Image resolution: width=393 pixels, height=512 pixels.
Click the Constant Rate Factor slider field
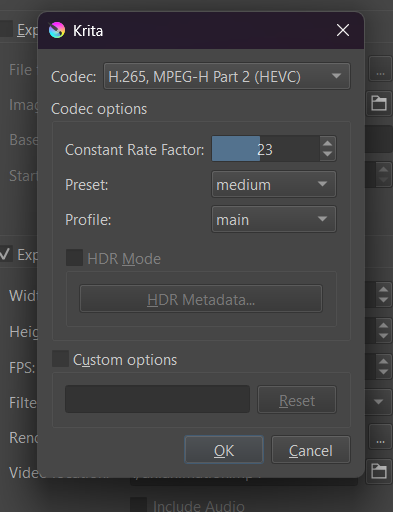(266, 149)
